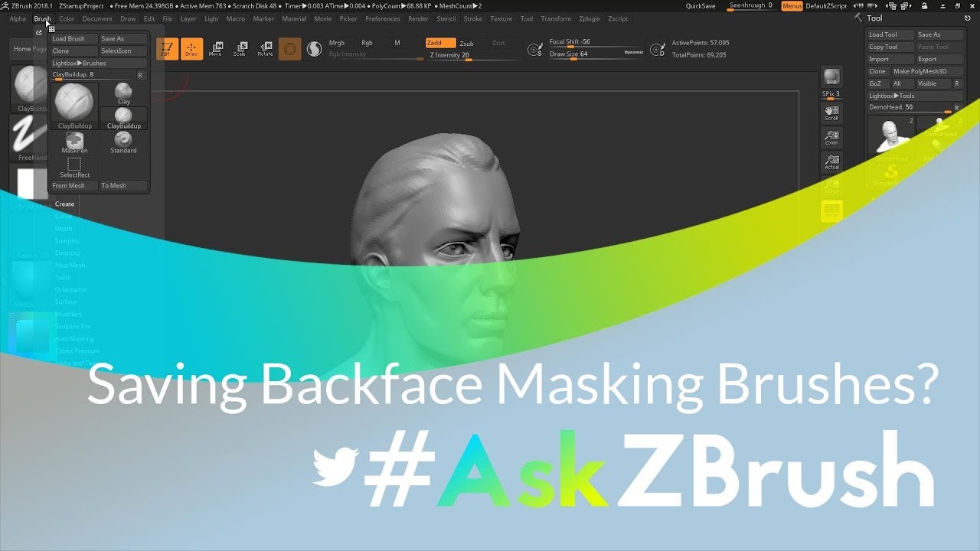Pick the SelectRect brush icon

point(74,168)
